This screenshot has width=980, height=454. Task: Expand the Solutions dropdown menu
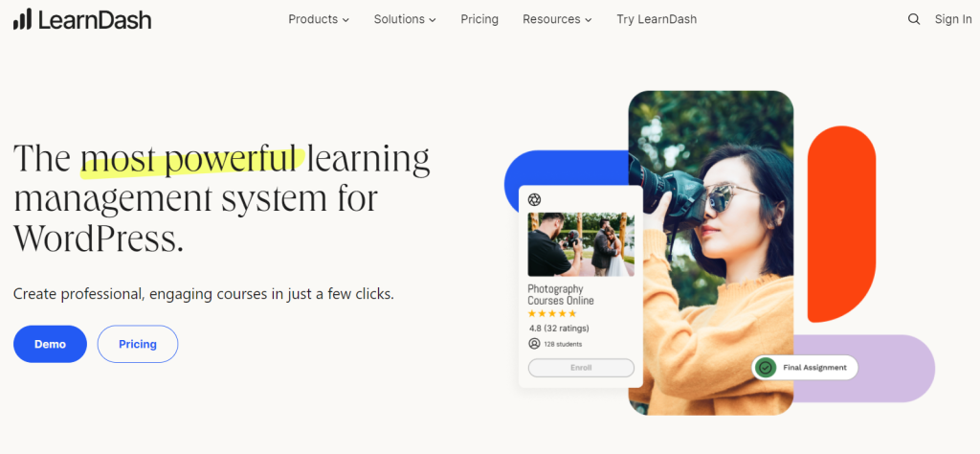405,19
